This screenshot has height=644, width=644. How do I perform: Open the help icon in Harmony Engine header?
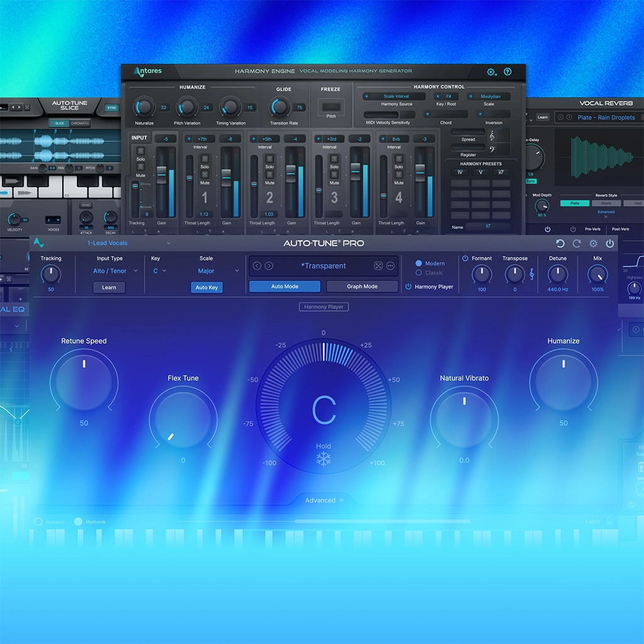507,72
